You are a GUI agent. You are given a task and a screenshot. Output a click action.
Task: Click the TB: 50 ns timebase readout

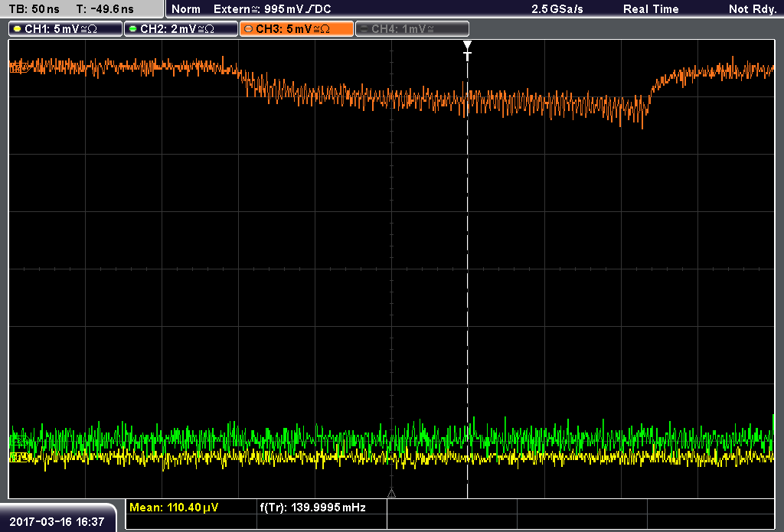point(34,9)
